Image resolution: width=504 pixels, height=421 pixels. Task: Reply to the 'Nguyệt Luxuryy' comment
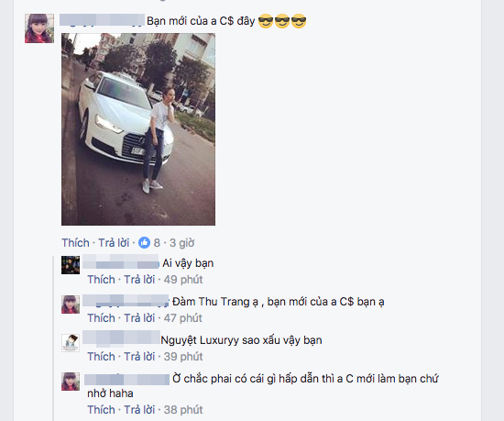tap(139, 357)
